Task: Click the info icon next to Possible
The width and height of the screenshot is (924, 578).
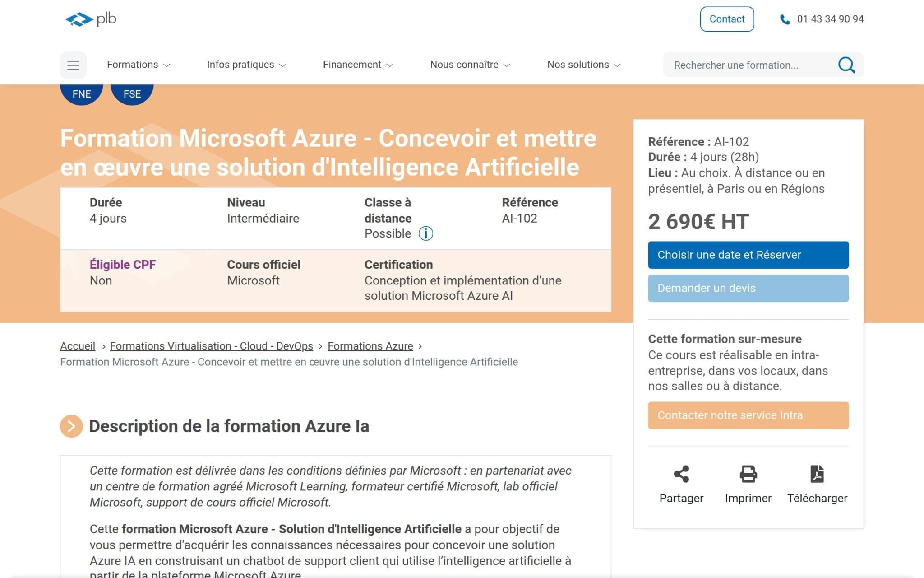Action: 425,233
